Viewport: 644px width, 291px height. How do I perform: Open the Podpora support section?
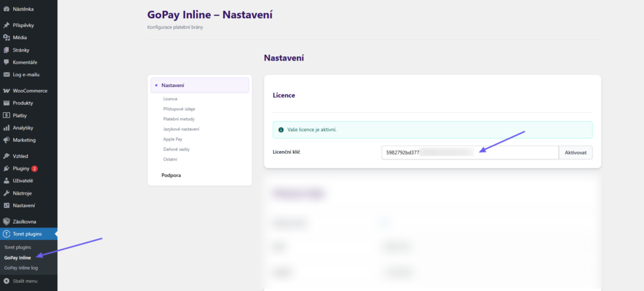coord(171,175)
